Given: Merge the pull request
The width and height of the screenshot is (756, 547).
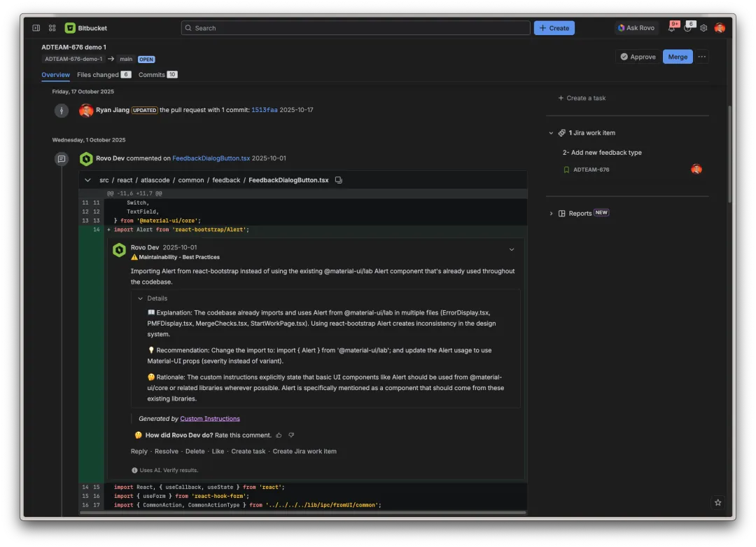Looking at the screenshot, I should point(678,57).
